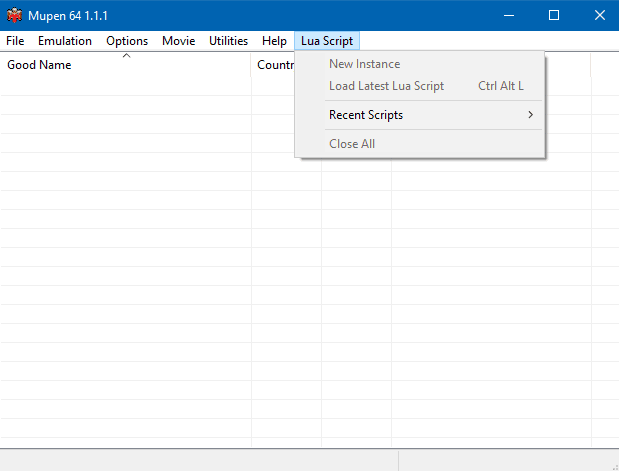
Task: Sort list by Good Name column header
Action: click(126, 65)
